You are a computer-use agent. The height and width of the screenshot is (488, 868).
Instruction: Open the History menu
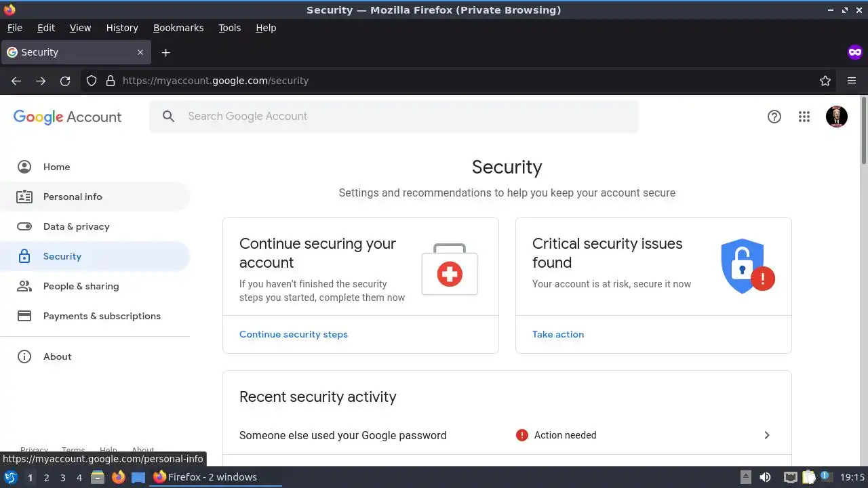point(122,28)
